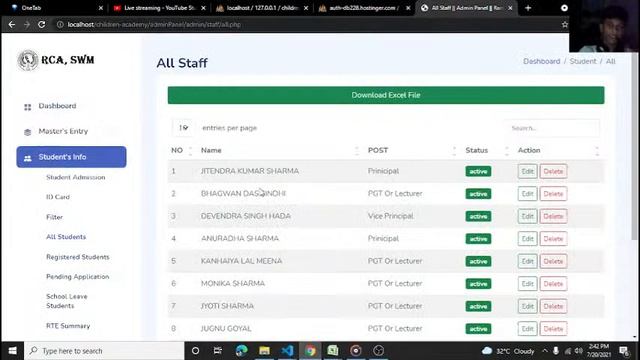
Task: Go to Student via breadcrumb
Action: click(x=583, y=61)
